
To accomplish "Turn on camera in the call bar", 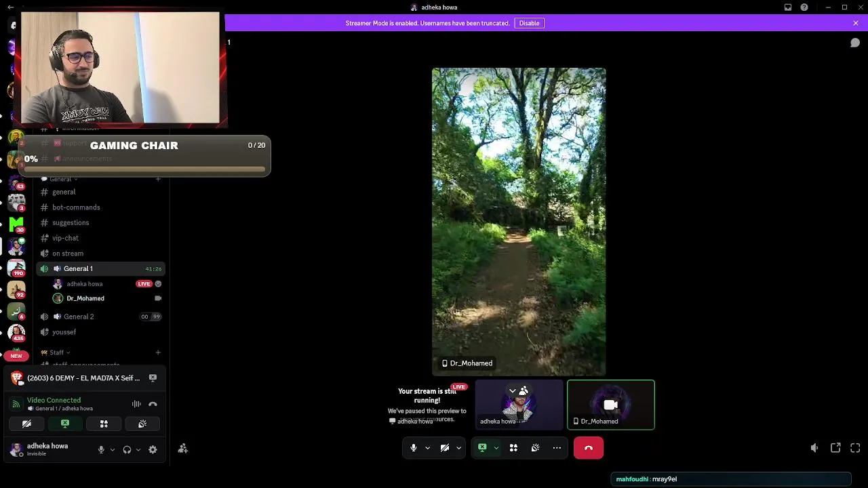I will coord(444,448).
